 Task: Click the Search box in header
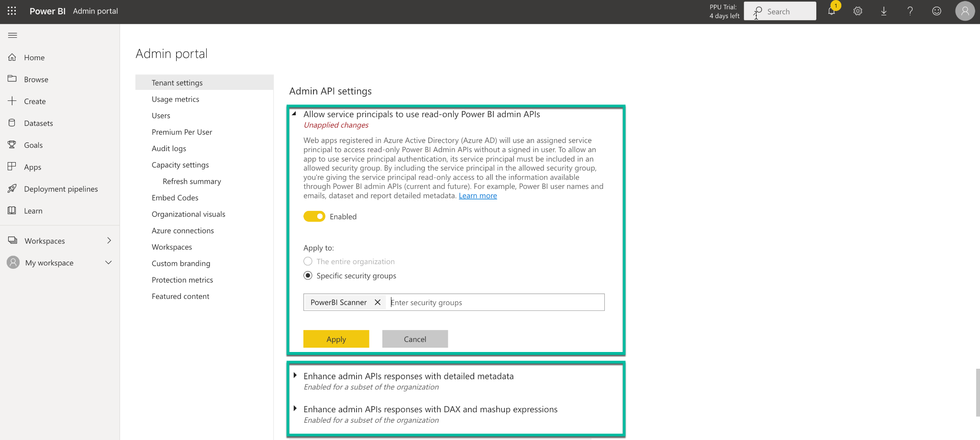click(780, 11)
